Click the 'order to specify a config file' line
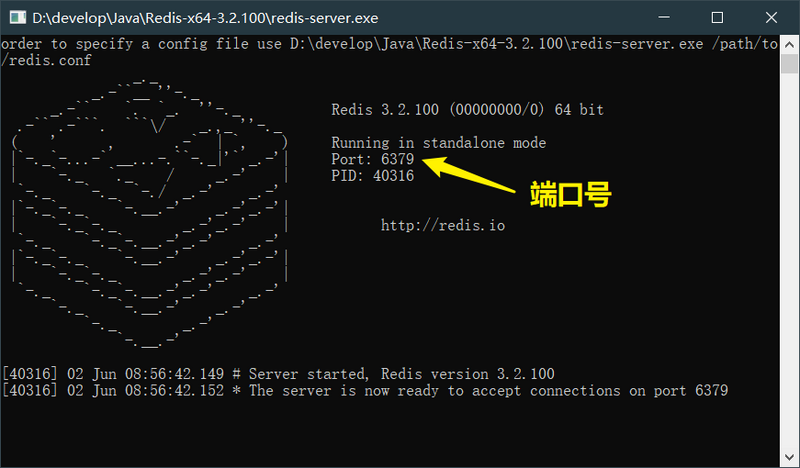This screenshot has height=468, width=800. 389,44
